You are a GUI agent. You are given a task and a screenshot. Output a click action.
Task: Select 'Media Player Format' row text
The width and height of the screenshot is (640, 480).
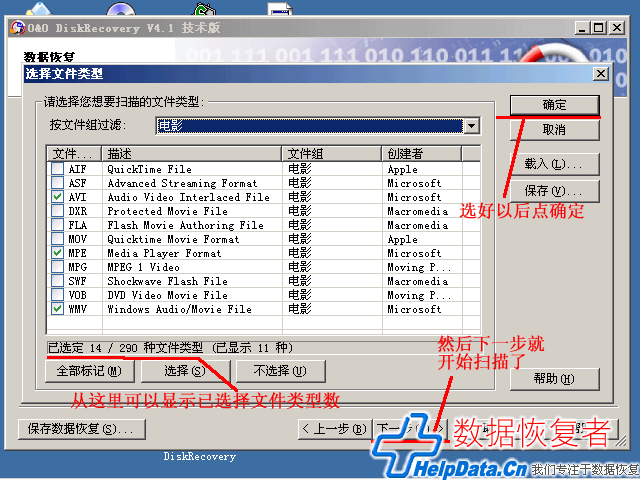point(164,253)
